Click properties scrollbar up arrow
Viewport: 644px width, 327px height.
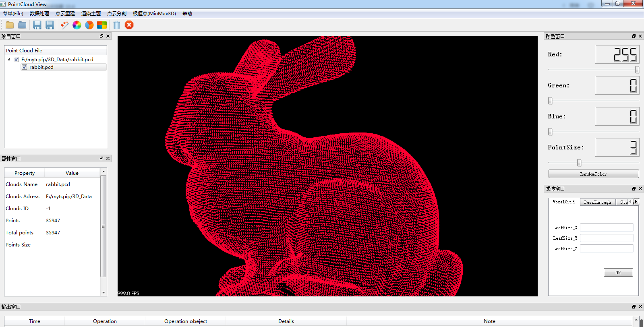click(x=104, y=172)
